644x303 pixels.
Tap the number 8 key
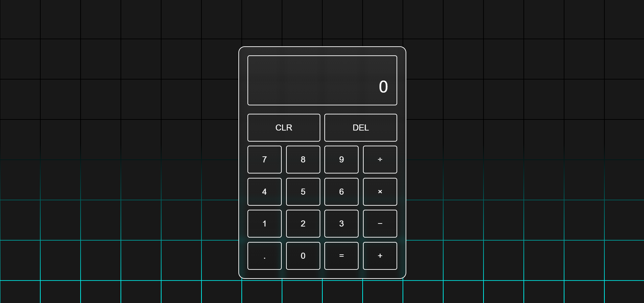pos(303,159)
